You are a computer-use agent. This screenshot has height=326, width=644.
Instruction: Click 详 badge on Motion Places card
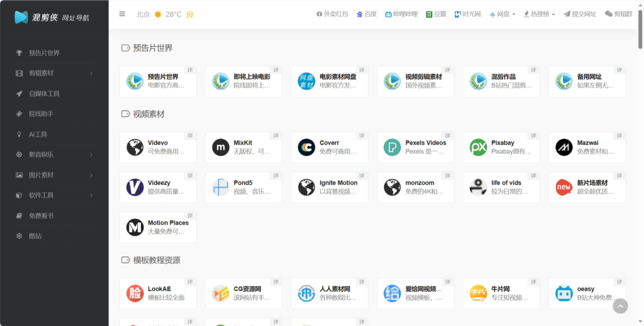[190, 216]
